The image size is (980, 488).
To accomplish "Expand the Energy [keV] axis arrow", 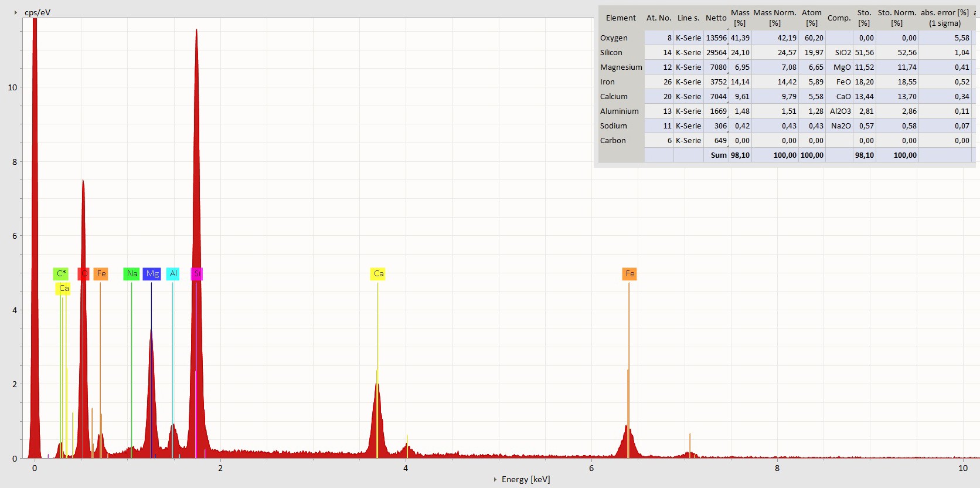I will 495,480.
